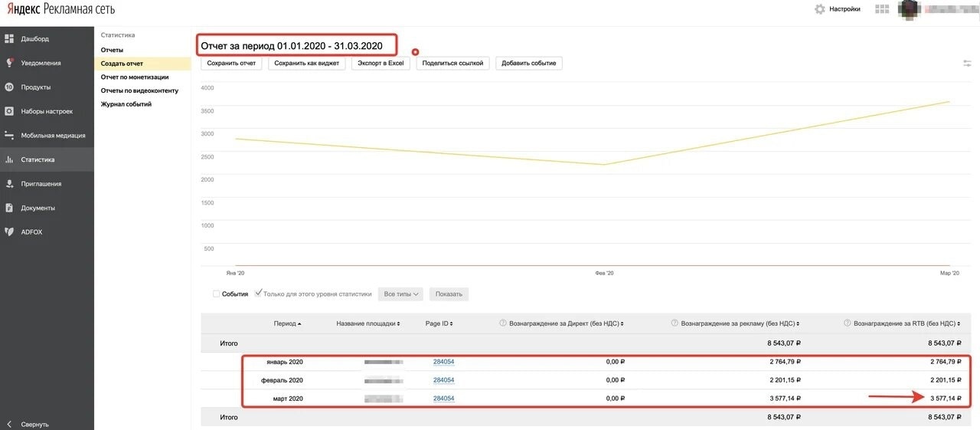Click help icon beside Вознаграждение за RTB
The image size is (980, 430).
[x=847, y=323]
